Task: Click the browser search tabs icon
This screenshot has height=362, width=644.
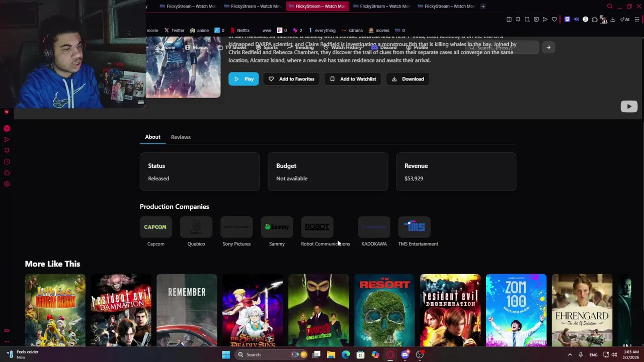Action: (x=610, y=6)
